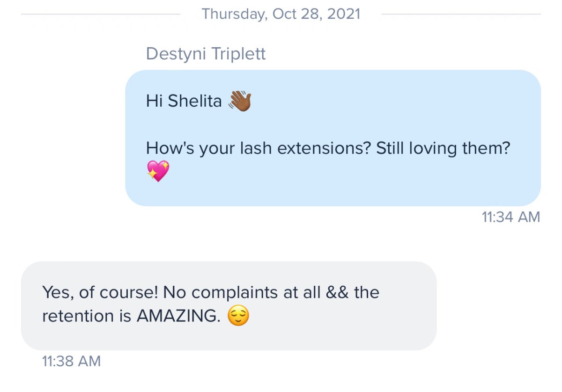Click the waving hand emoji

point(240,101)
